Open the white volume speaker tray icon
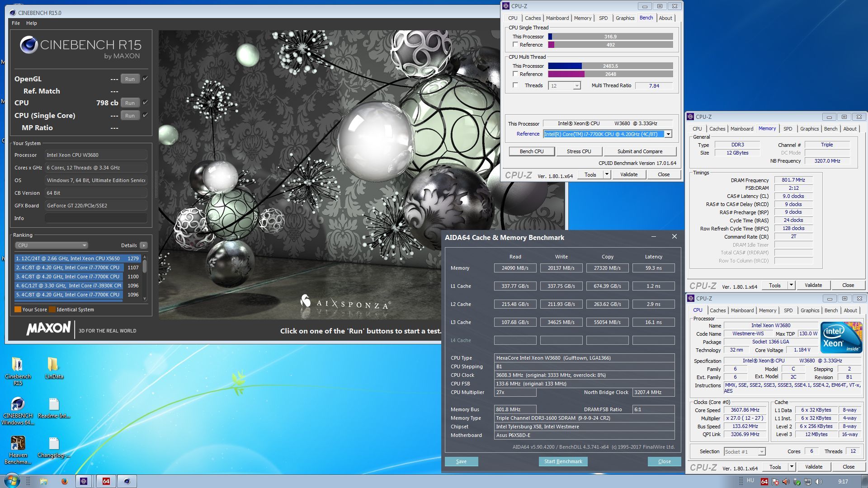The width and height of the screenshot is (868, 488). point(818,482)
